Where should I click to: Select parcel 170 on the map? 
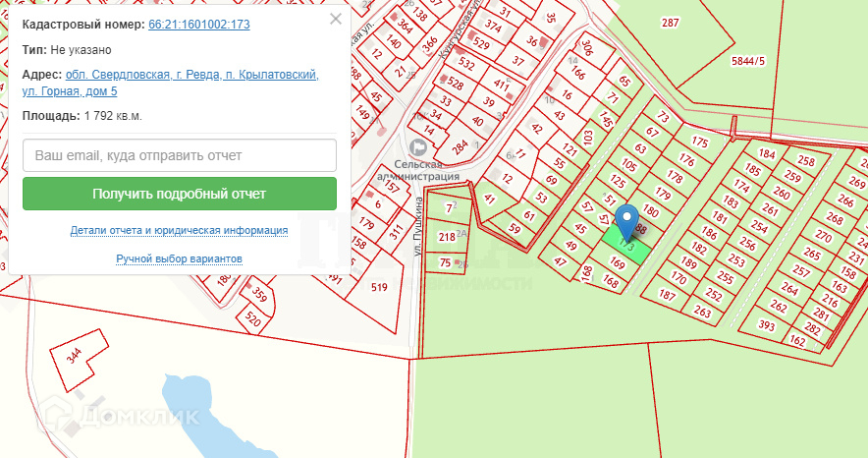(x=678, y=277)
